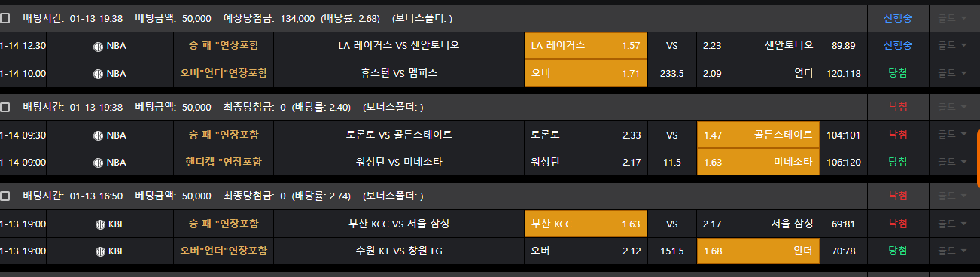The height and width of the screenshot is (277, 980).
Task: Select highlighted LA 레이커스 1.57 pick
Action: point(586,46)
